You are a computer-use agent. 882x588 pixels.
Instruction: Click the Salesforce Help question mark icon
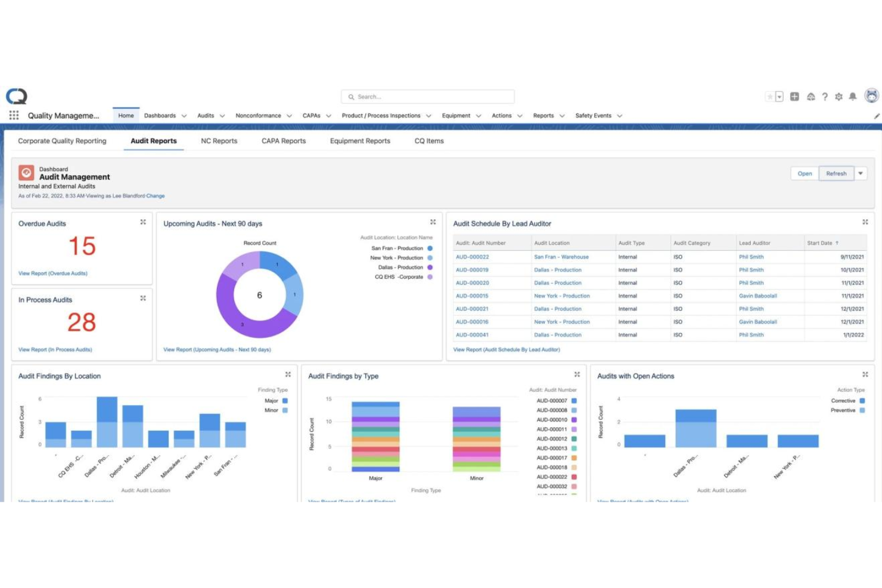pyautogui.click(x=825, y=96)
